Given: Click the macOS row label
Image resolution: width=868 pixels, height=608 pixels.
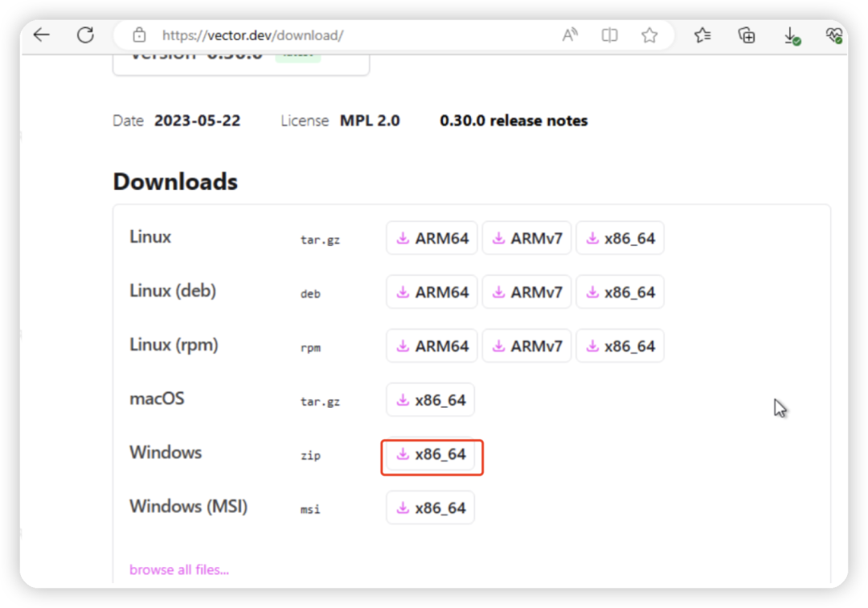Looking at the screenshot, I should (157, 399).
